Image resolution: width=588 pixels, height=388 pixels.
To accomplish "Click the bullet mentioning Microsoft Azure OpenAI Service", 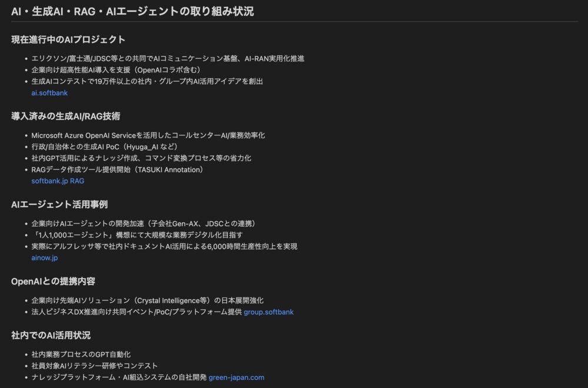I will click(x=148, y=135).
